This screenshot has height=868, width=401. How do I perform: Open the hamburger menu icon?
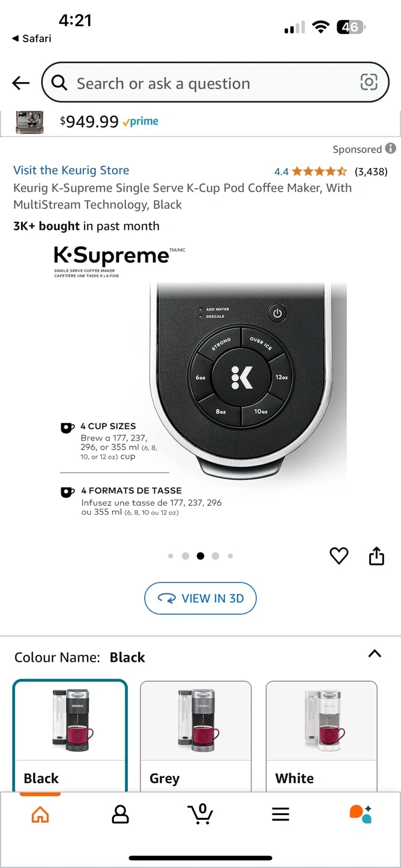280,814
